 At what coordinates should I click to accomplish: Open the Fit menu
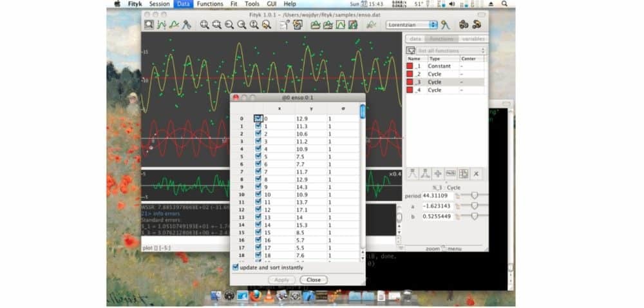(x=234, y=4)
